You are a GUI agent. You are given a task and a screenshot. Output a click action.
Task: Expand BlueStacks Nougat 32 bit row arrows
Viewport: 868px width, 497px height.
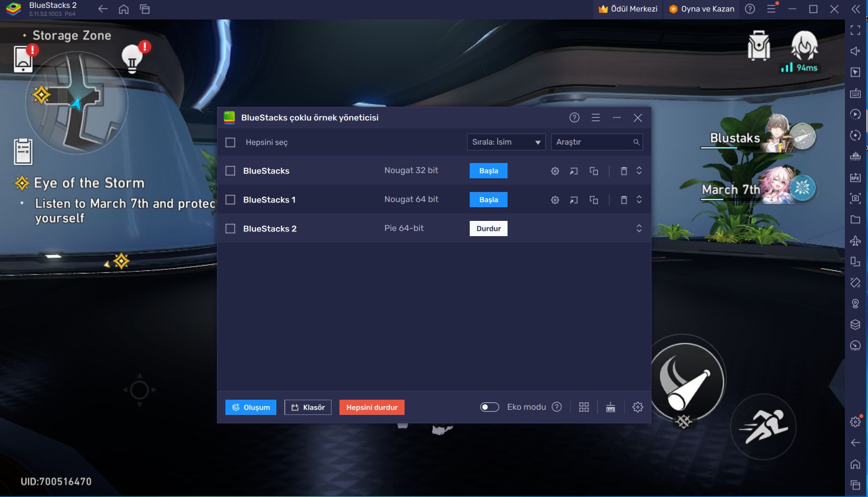point(639,171)
